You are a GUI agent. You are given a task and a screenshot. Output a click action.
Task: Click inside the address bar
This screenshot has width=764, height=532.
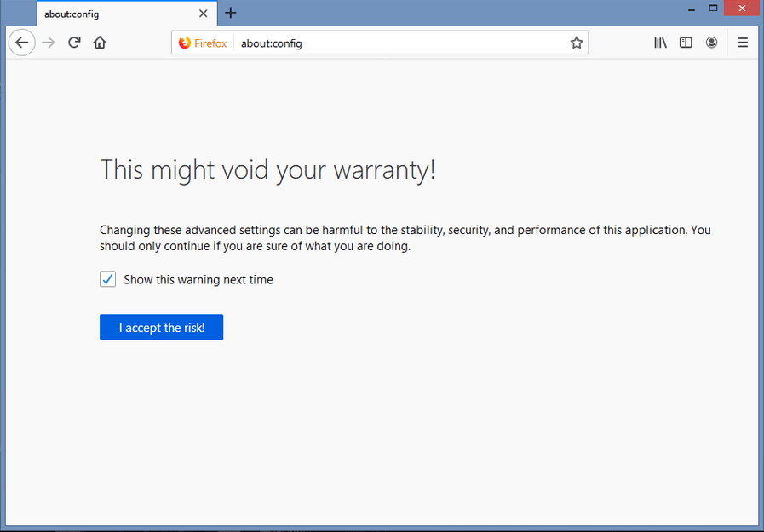point(383,43)
